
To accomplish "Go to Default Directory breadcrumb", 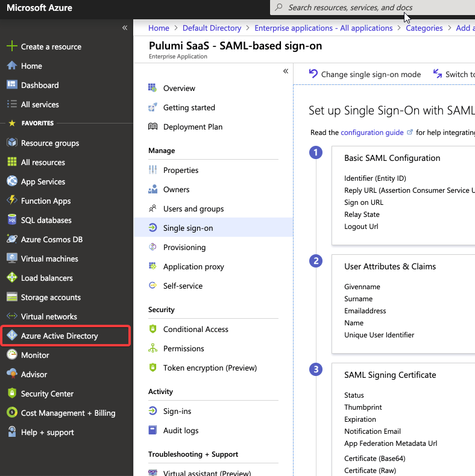I will [x=212, y=28].
